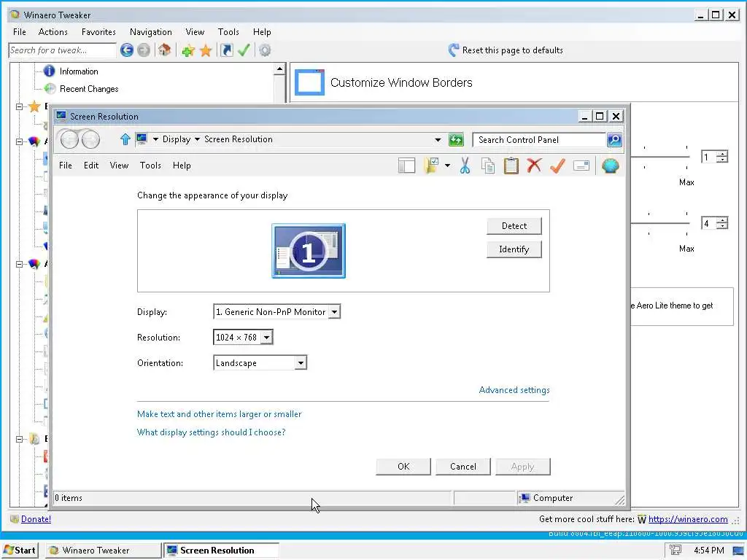747x560 pixels.
Task: Click the orange checkmark Properties icon
Action: tap(557, 166)
